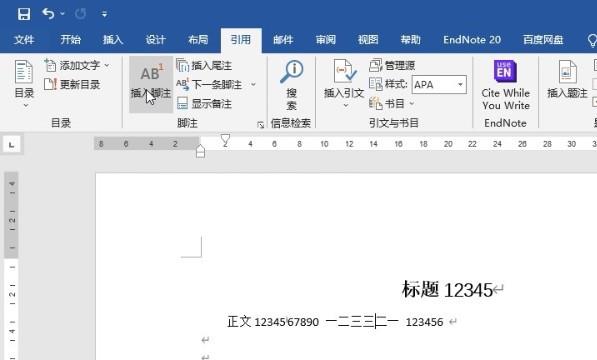
Task: Select the 引用 tab
Action: [241, 40]
